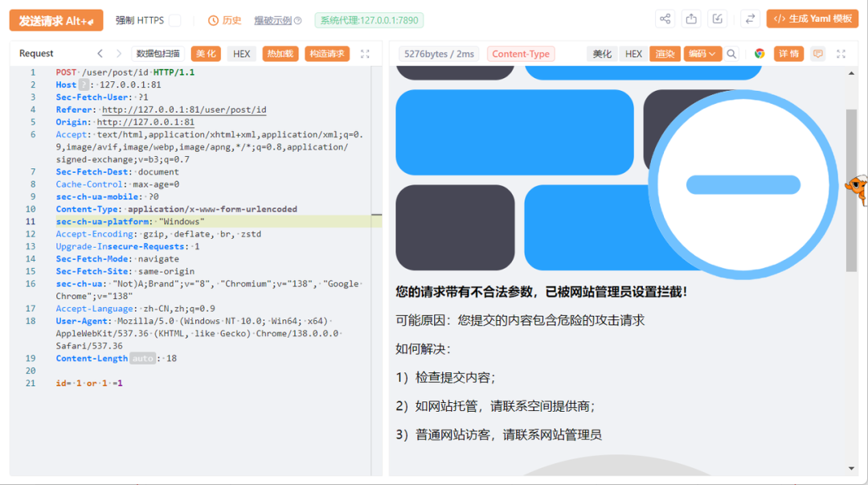
Task: Open the encoding dropdown
Action: (702, 54)
